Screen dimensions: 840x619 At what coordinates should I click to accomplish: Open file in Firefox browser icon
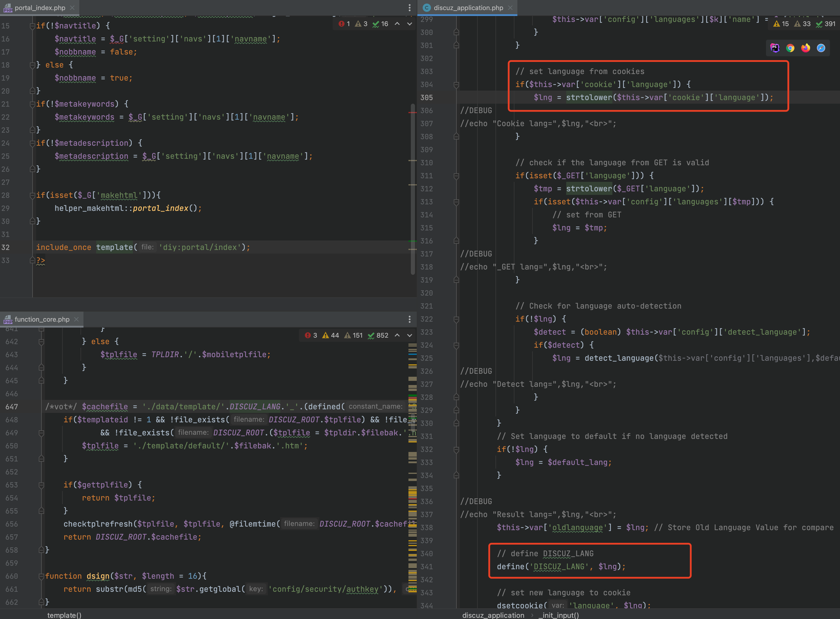806,48
